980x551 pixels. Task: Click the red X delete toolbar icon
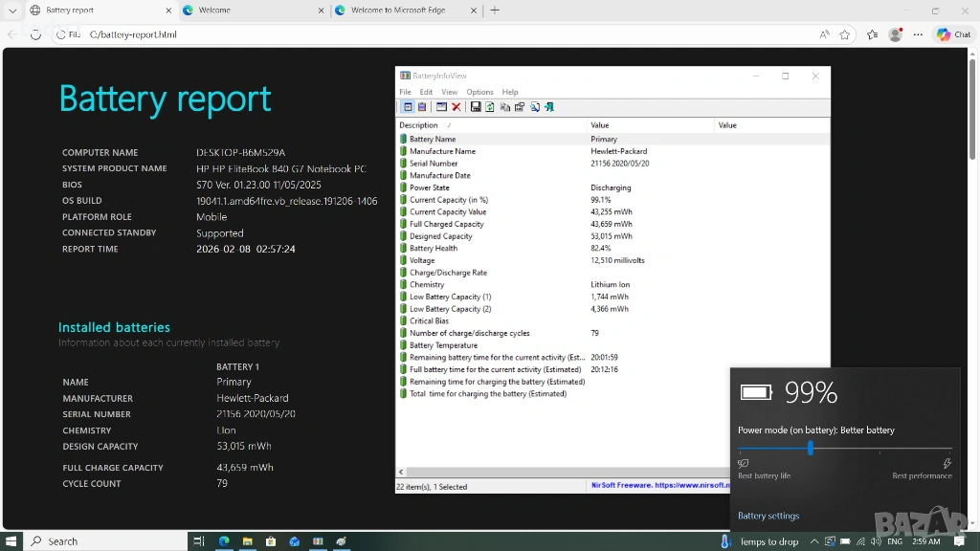pos(457,107)
